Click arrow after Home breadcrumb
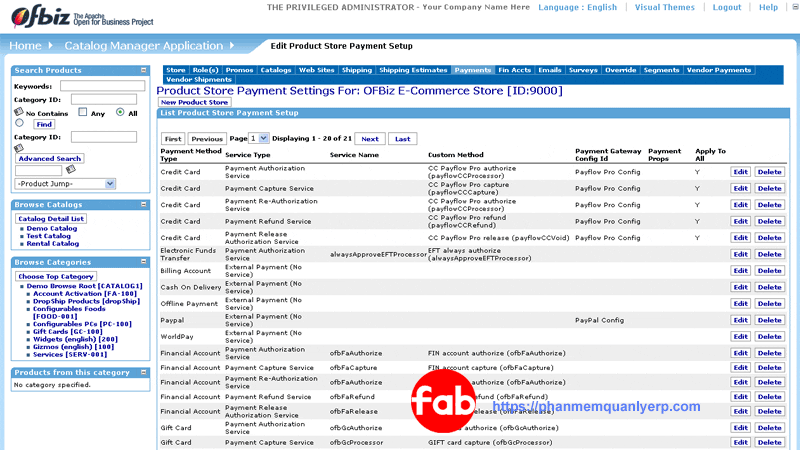The width and height of the screenshot is (800, 450). click(x=50, y=45)
